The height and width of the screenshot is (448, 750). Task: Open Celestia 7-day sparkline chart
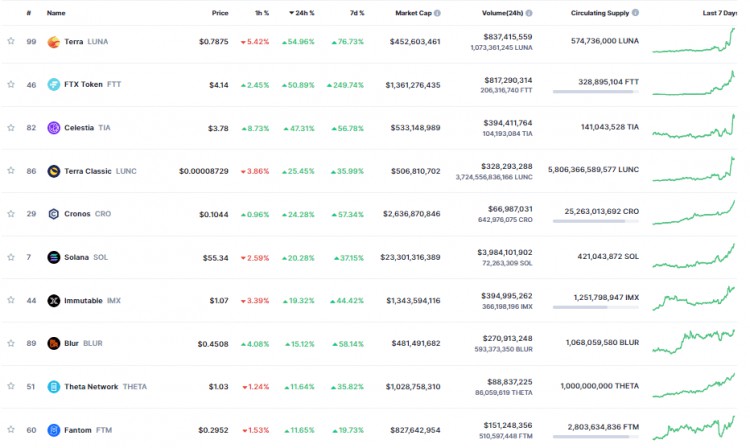tap(694, 126)
